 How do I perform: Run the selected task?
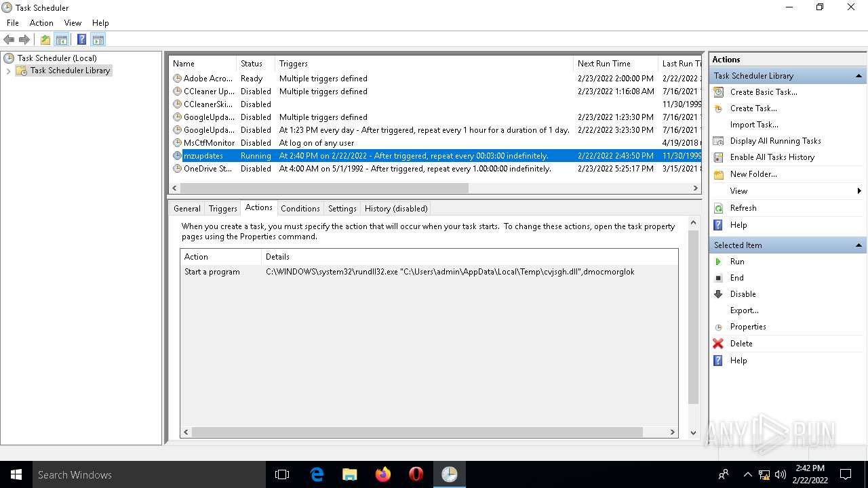(x=737, y=262)
